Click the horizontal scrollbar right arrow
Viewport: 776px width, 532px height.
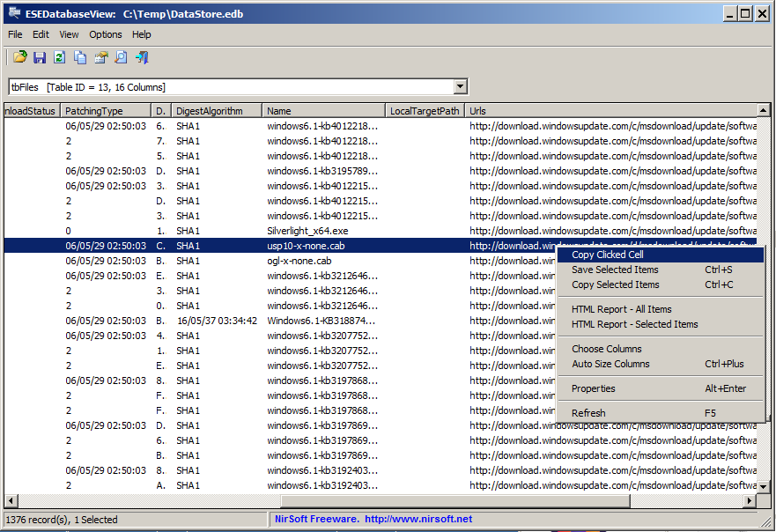point(750,500)
